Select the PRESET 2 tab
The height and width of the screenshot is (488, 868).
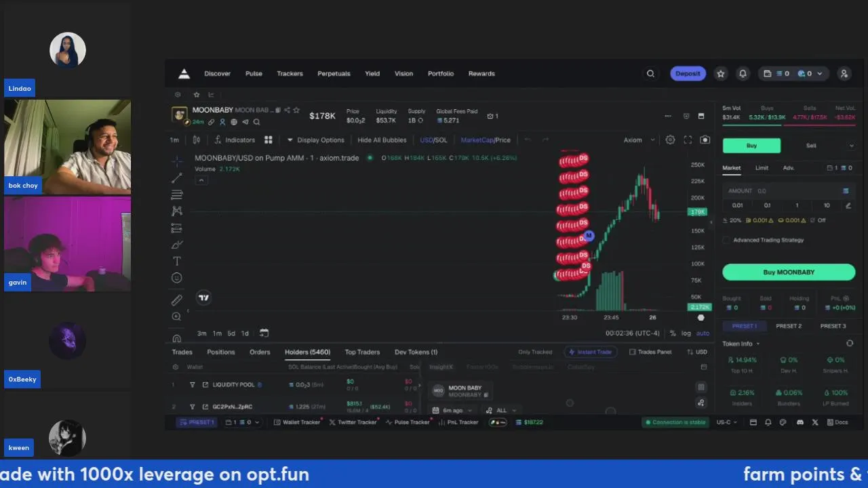point(789,326)
